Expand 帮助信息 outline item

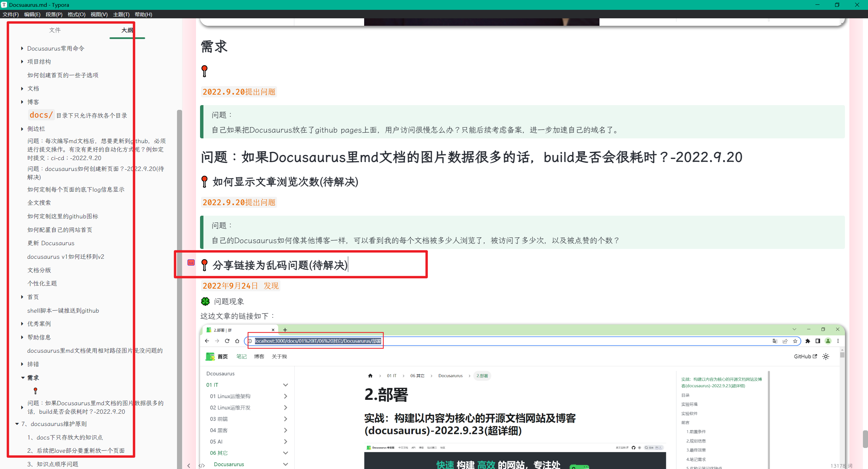(x=22, y=337)
